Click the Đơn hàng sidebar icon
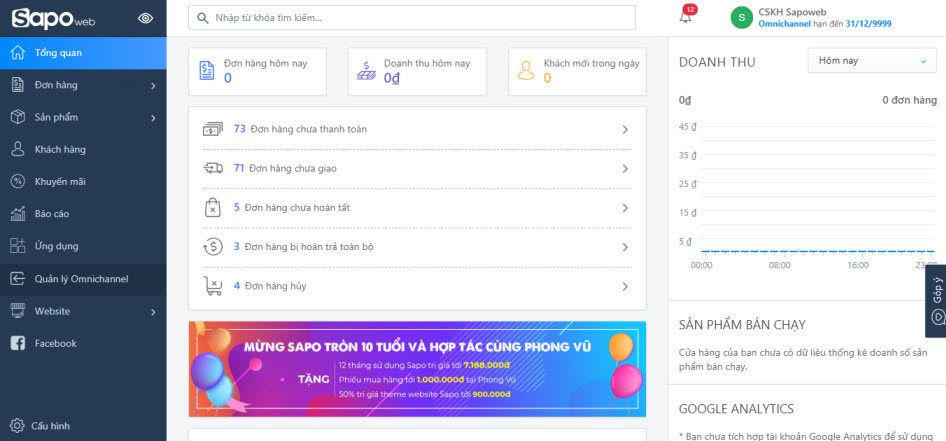The height and width of the screenshot is (441, 946). click(18, 85)
